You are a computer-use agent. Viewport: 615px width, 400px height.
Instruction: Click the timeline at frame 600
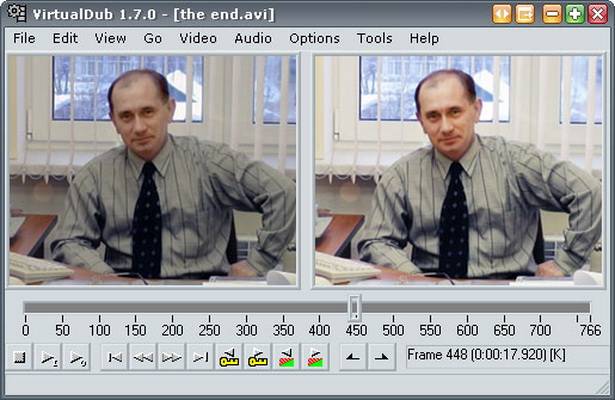coord(467,307)
